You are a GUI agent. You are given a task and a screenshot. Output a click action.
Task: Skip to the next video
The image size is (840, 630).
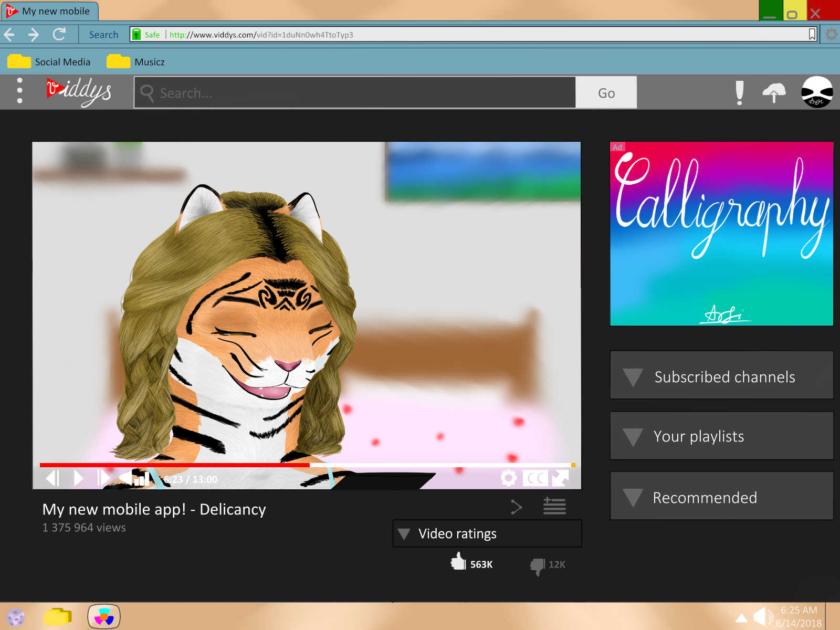tap(103, 478)
